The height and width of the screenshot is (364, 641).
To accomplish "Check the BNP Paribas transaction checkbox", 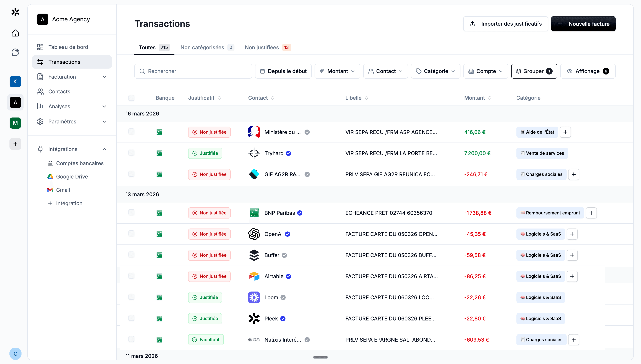I will [131, 213].
